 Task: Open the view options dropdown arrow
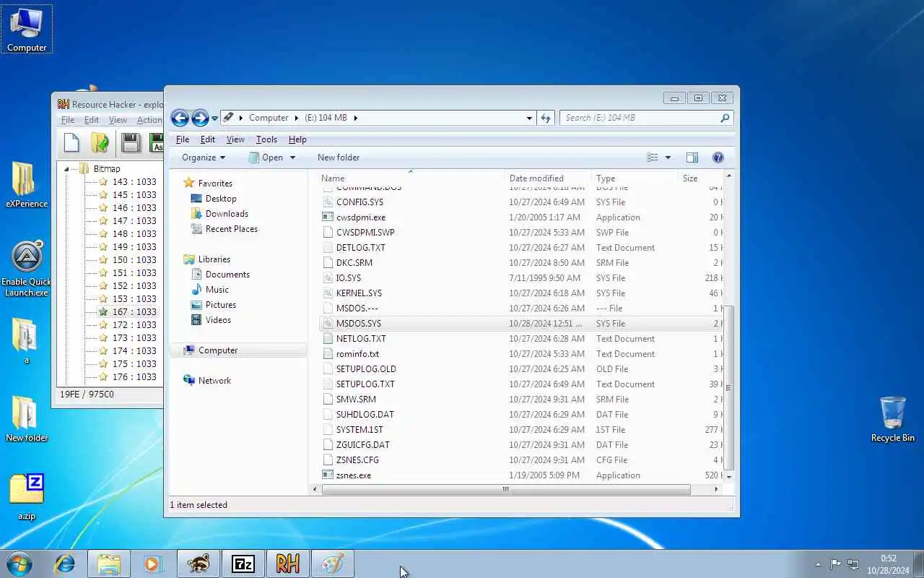tap(668, 158)
